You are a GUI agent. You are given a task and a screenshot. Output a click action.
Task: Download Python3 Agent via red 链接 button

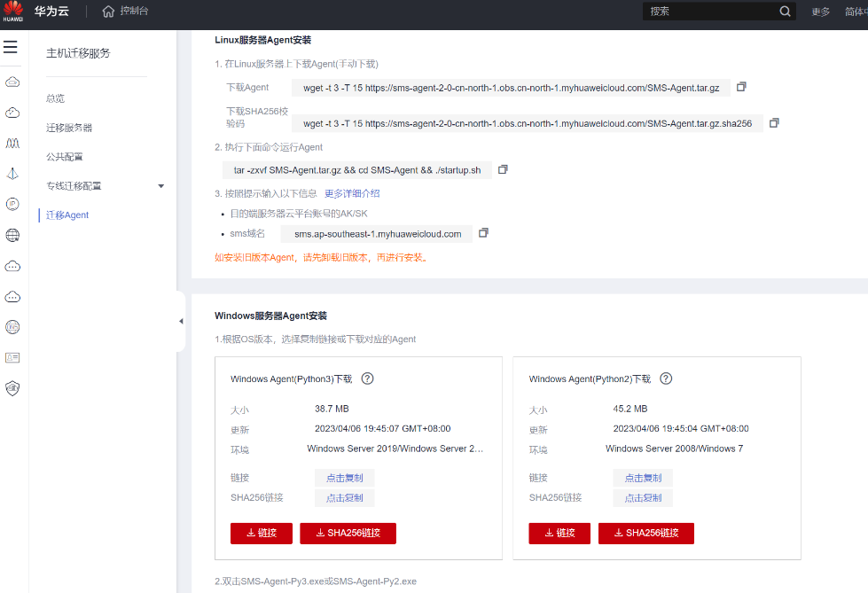pyautogui.click(x=262, y=534)
